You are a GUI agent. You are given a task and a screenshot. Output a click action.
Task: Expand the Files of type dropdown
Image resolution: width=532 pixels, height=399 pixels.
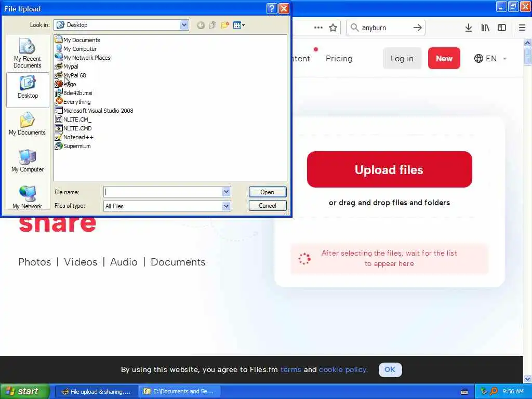pyautogui.click(x=227, y=206)
